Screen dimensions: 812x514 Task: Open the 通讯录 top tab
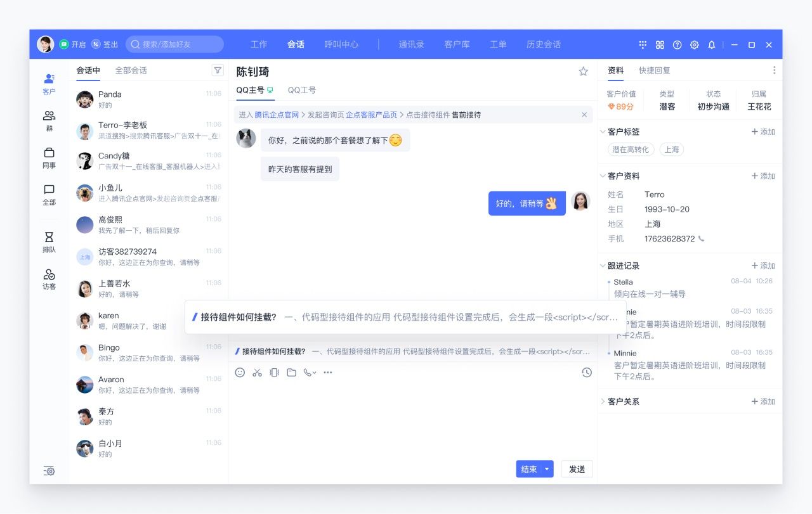[x=411, y=44]
